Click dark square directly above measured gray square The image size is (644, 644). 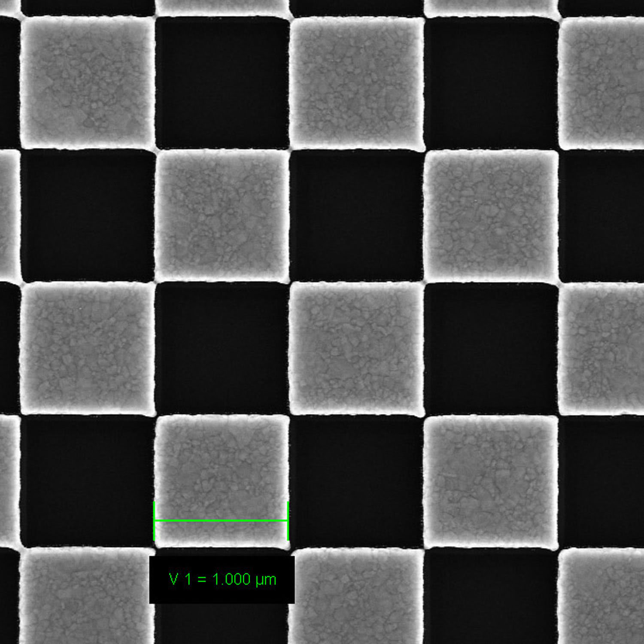[x=222, y=349]
